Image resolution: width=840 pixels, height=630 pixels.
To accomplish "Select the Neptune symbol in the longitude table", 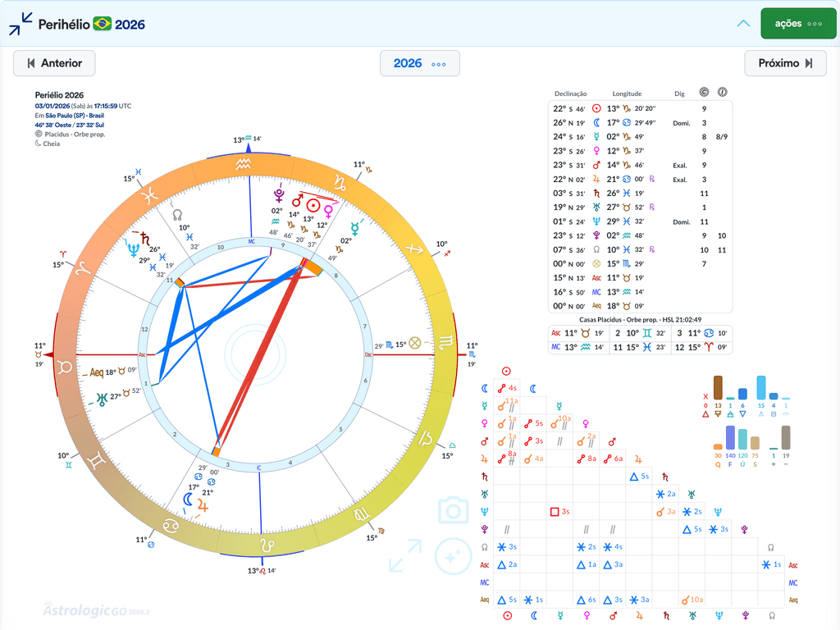I will pos(596,221).
